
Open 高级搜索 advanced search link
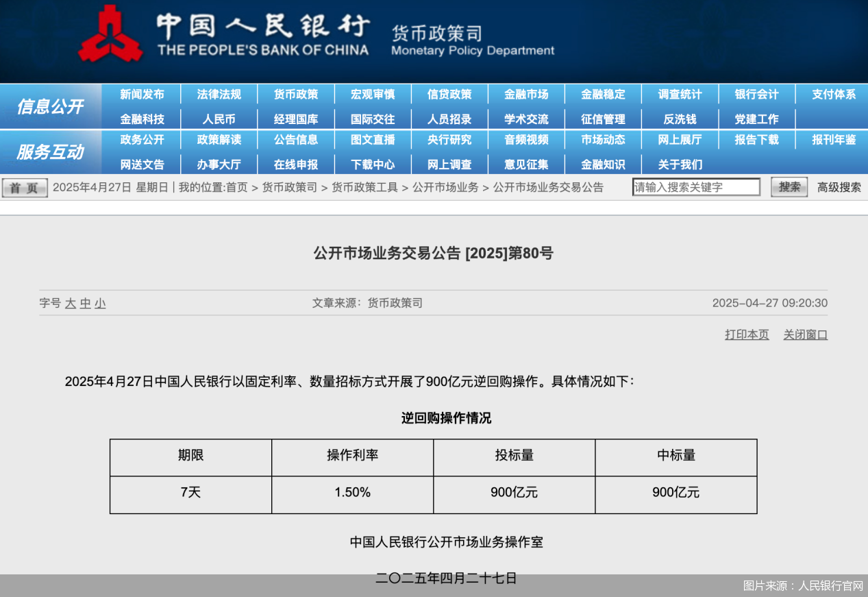[839, 187]
